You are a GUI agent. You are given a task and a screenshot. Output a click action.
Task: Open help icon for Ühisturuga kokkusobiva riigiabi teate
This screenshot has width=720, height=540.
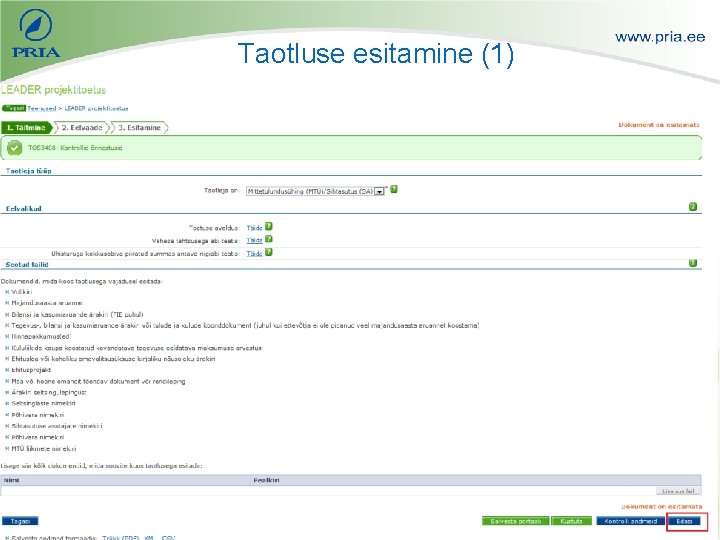tap(269, 252)
